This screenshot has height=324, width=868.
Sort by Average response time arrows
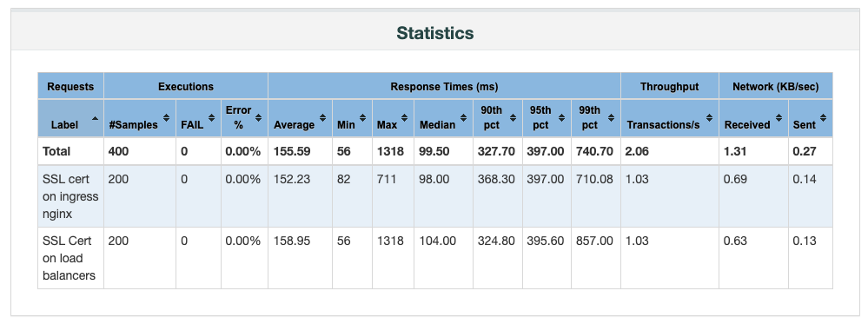pyautogui.click(x=322, y=117)
